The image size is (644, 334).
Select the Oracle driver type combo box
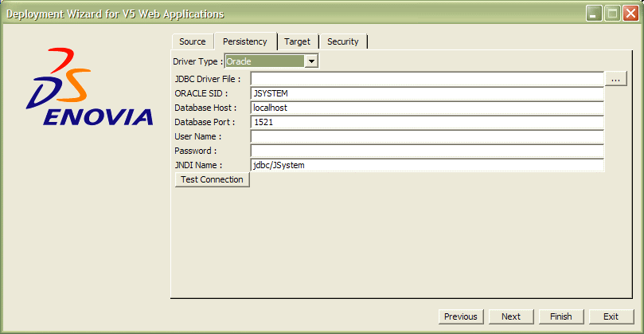pos(264,61)
